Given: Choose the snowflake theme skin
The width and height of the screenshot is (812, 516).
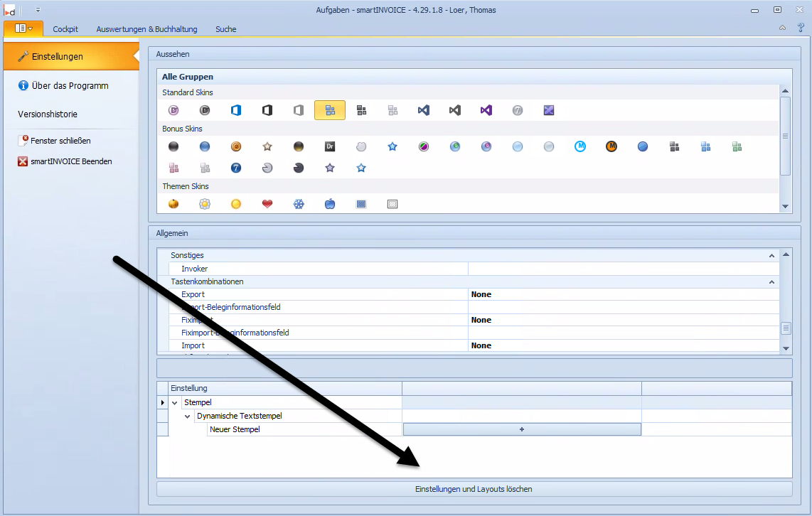Looking at the screenshot, I should [299, 204].
